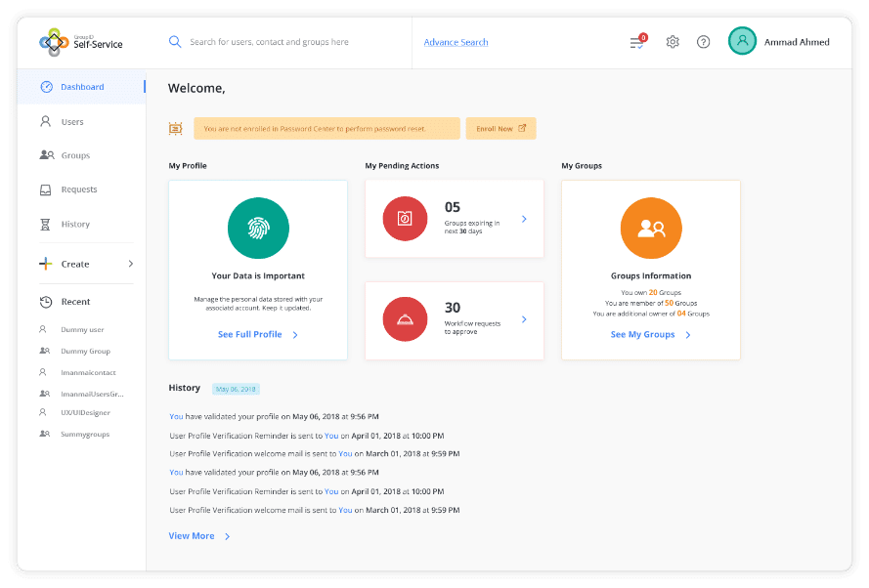Image resolution: width=869 pixels, height=588 pixels.
Task: Open the settings gear icon
Action: (673, 42)
